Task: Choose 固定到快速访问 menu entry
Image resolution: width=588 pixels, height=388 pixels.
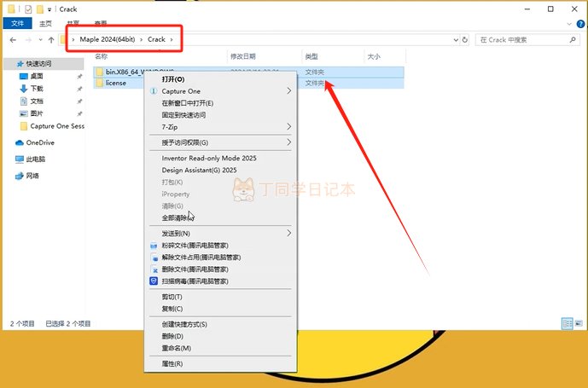Action: pyautogui.click(x=220, y=115)
